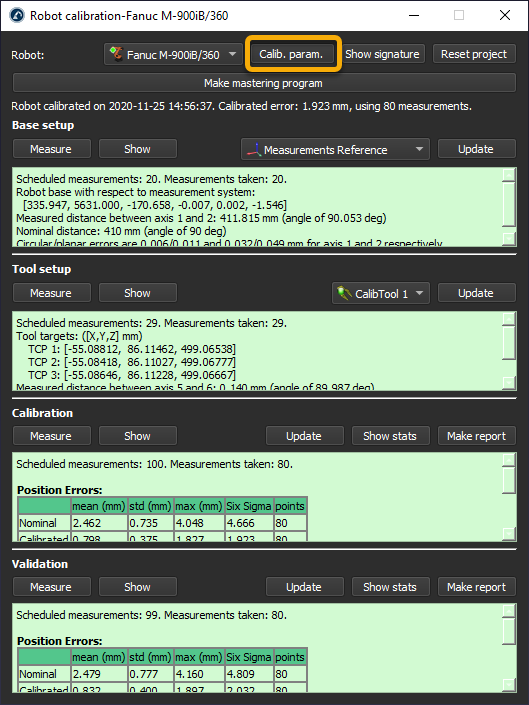Click Measure under Base setup

52,149
